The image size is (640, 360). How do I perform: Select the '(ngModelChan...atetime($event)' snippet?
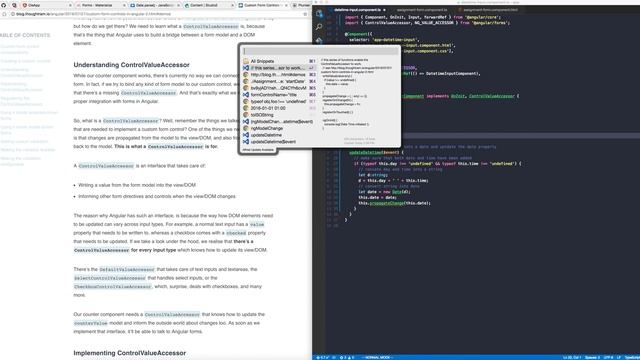pos(279,122)
